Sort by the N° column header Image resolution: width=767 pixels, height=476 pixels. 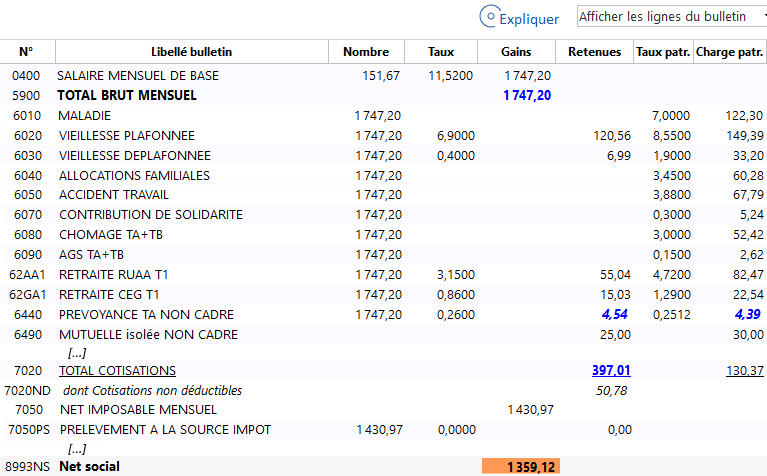[26, 52]
